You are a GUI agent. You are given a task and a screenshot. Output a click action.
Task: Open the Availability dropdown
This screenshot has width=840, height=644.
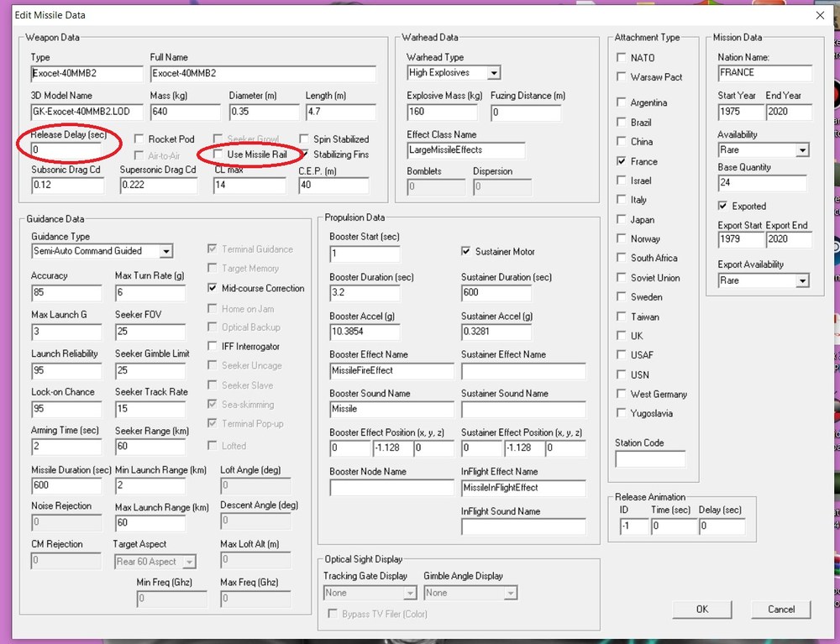coord(802,150)
